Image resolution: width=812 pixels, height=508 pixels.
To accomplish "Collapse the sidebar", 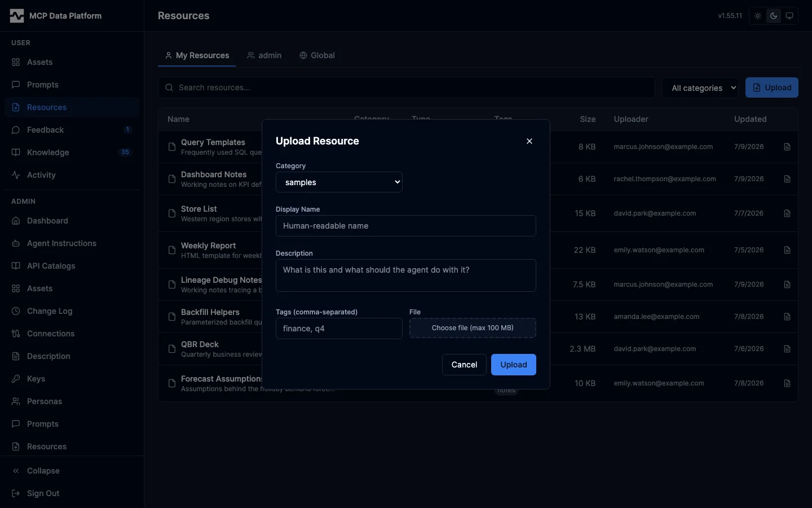I will [72, 471].
